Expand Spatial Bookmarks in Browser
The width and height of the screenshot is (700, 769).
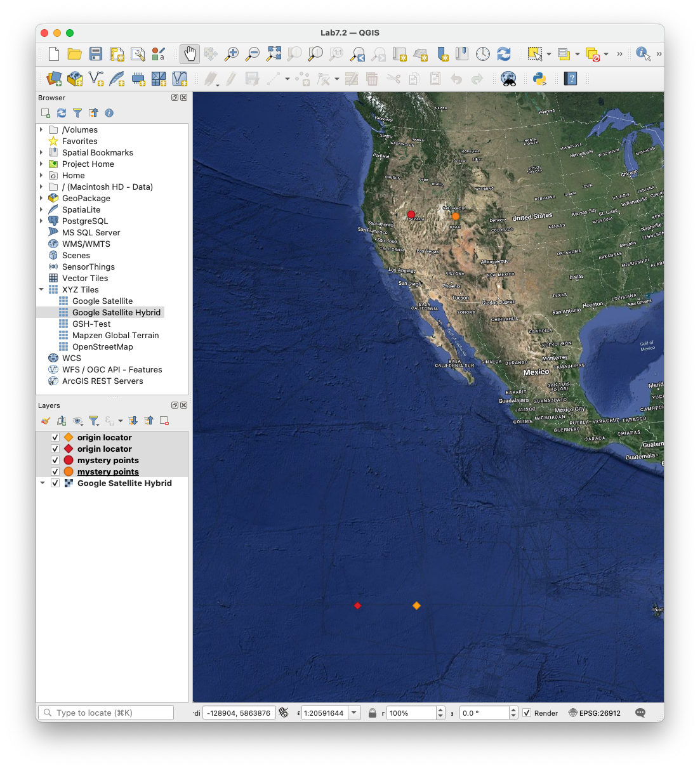[x=41, y=152]
